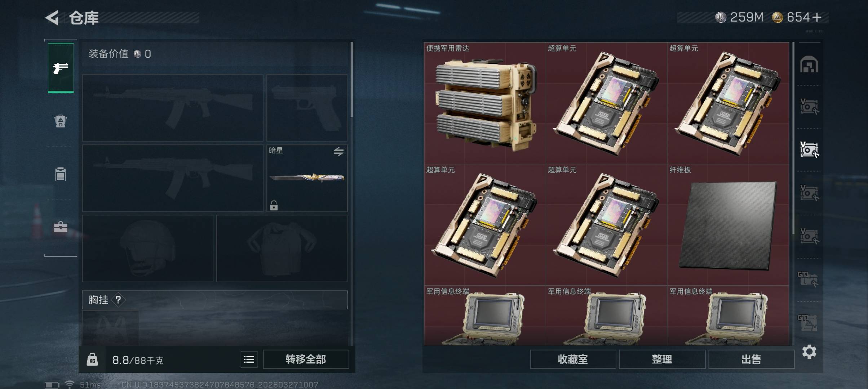Click the swap arrows on 暗星 knife slot

[338, 152]
